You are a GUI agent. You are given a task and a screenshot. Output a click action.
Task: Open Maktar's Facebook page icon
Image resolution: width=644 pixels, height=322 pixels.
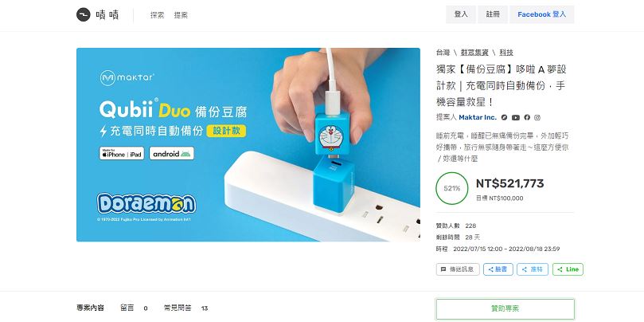(x=527, y=118)
